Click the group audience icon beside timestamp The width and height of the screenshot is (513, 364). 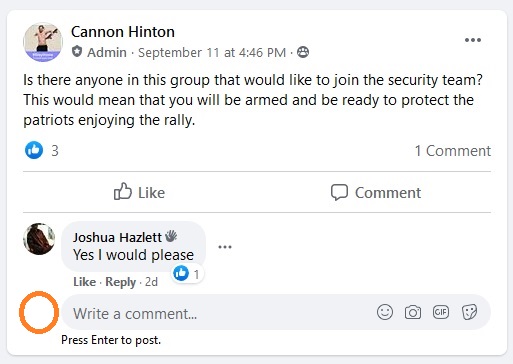pos(303,52)
